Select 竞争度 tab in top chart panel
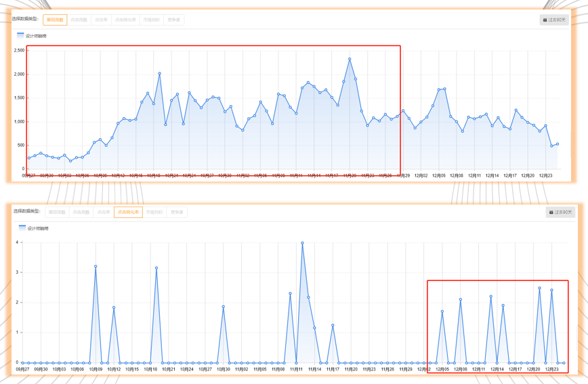Screen dimensions: 588x384 [173, 20]
